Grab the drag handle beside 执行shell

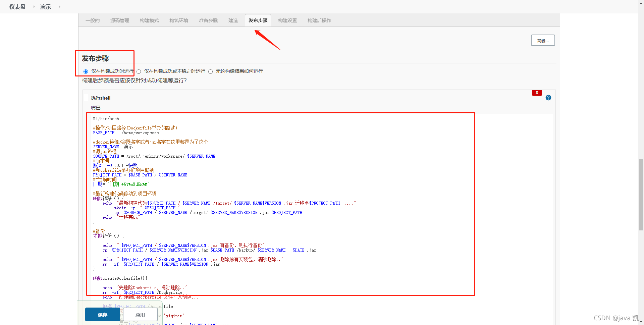86,98
